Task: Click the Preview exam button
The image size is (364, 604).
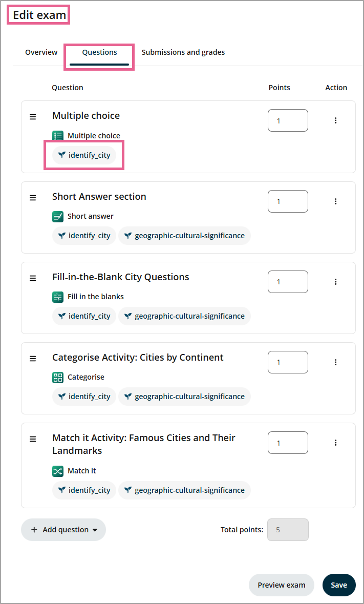Action: tap(282, 585)
